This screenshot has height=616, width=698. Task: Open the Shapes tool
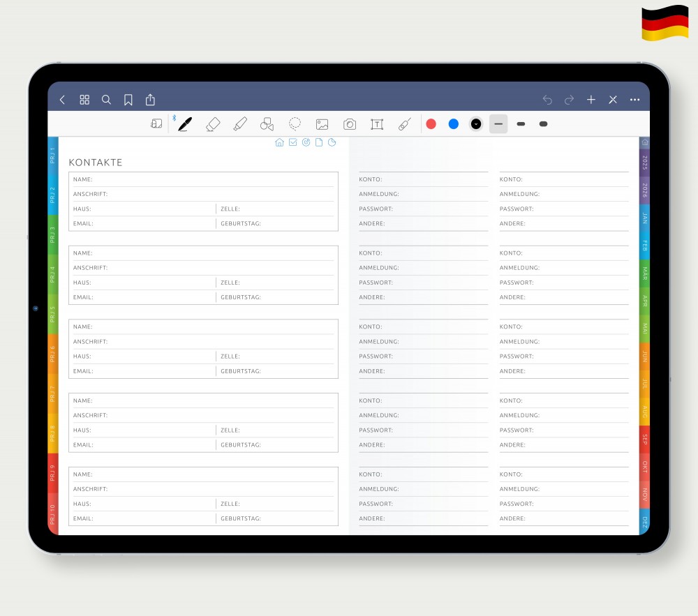(x=267, y=124)
